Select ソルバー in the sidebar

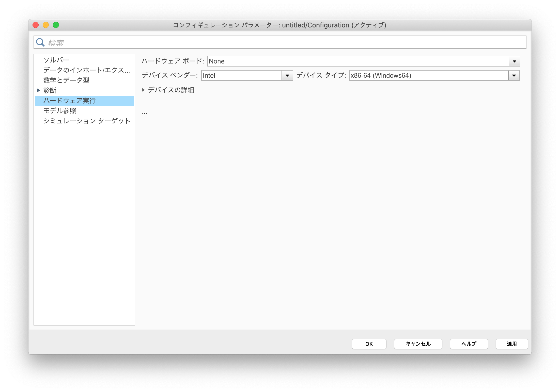pyautogui.click(x=56, y=60)
